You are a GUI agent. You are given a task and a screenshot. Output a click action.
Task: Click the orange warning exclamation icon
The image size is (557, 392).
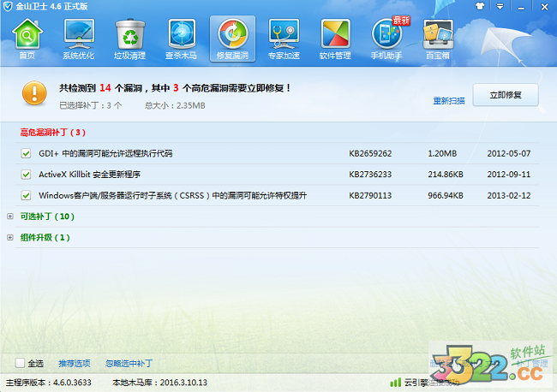click(x=34, y=93)
